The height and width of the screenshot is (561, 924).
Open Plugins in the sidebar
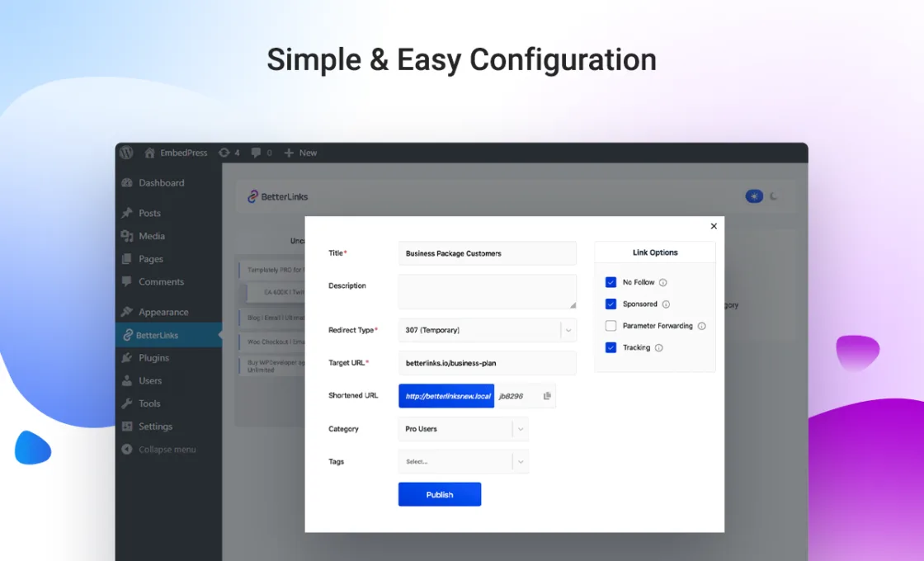153,358
